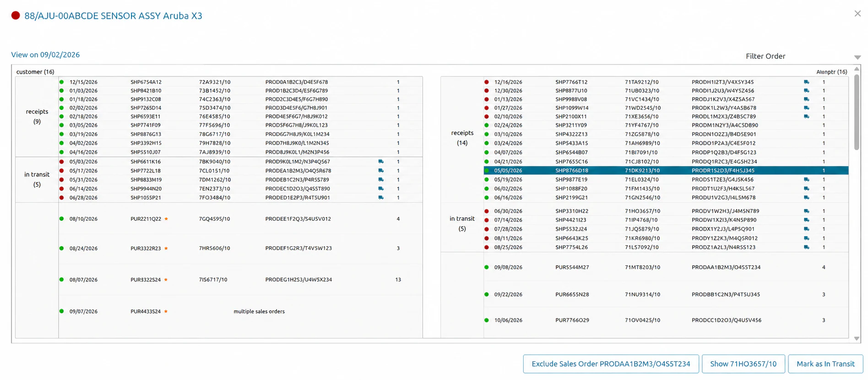Click red status dot beside the SENSOR ASSY title
868x380 pixels.
click(16, 16)
